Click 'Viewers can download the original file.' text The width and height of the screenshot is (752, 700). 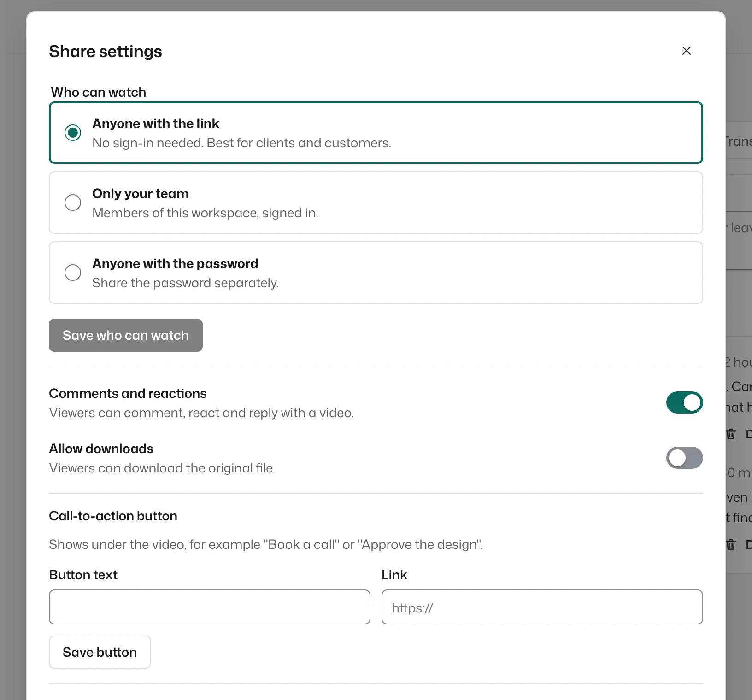pos(162,468)
